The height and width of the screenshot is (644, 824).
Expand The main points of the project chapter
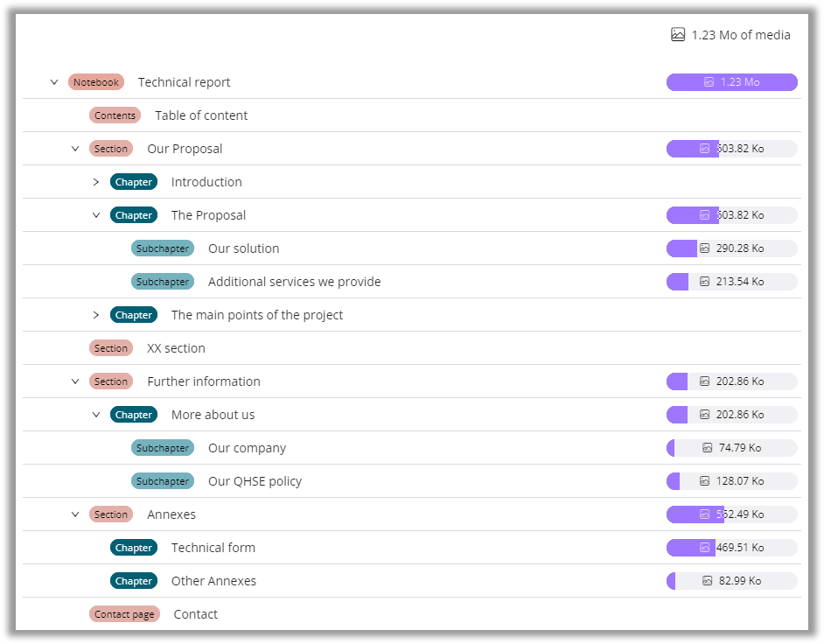point(96,315)
